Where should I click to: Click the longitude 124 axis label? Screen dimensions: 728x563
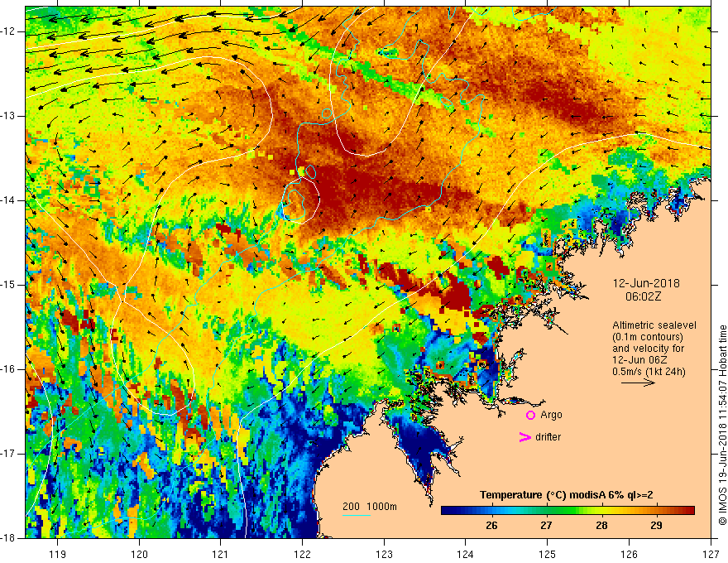click(x=466, y=554)
